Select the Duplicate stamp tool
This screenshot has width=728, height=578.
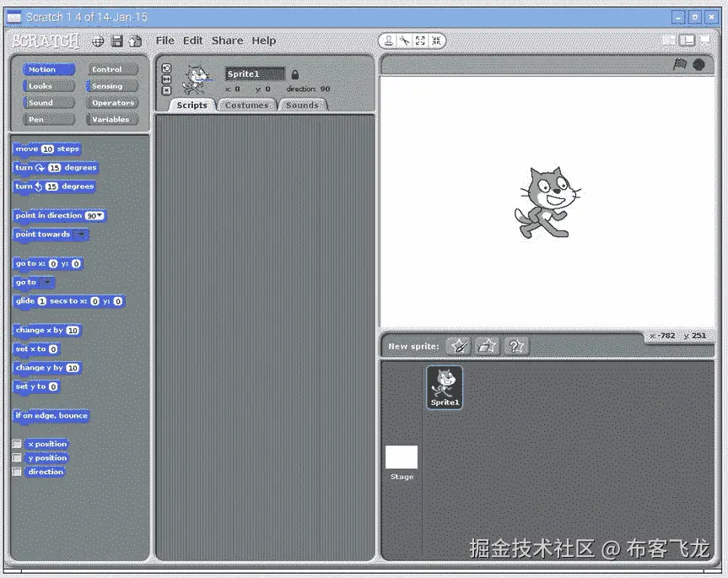[x=388, y=41]
